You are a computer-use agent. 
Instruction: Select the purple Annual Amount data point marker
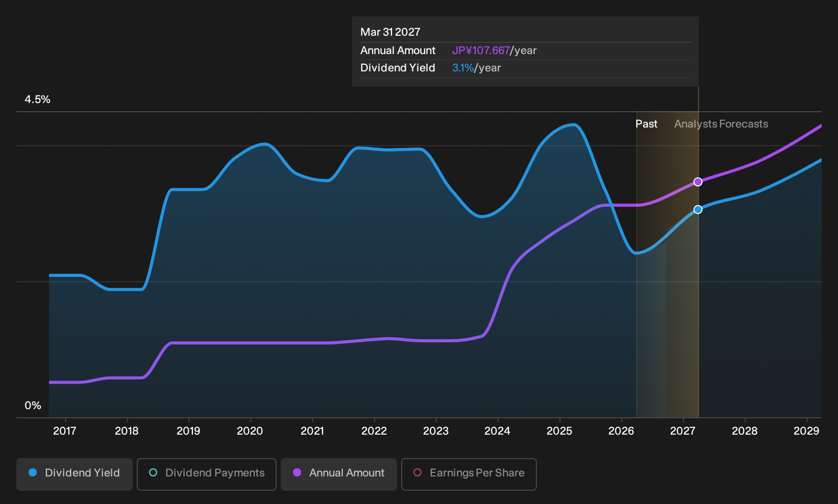click(698, 182)
